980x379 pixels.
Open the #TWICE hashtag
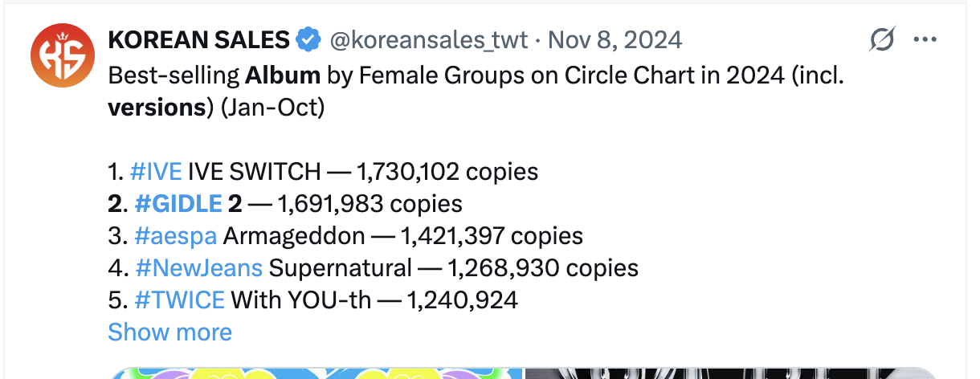click(180, 300)
